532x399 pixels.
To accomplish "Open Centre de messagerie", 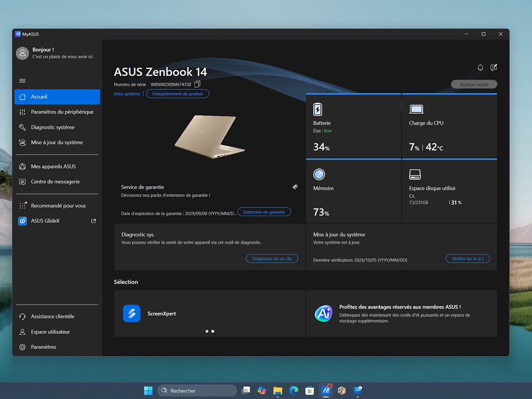I will pos(57,182).
